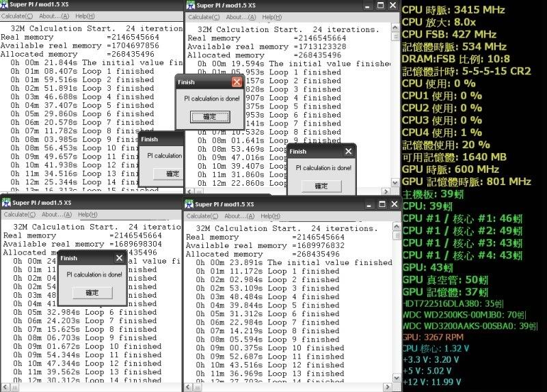Screen dimensions: 547x392
Task: Minimize the 1689976832 memory Super PI window
Action: (x=369, y=204)
